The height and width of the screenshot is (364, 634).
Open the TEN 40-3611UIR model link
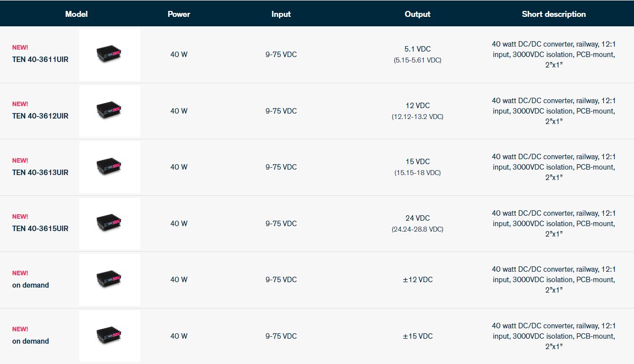coord(40,60)
